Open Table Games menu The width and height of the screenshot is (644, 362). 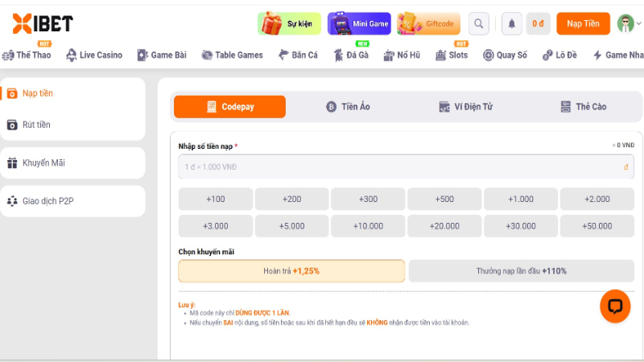(232, 55)
